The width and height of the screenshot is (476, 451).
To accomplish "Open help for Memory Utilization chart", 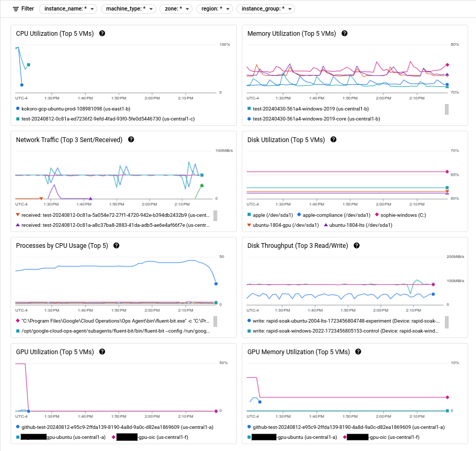I will tap(344, 34).
